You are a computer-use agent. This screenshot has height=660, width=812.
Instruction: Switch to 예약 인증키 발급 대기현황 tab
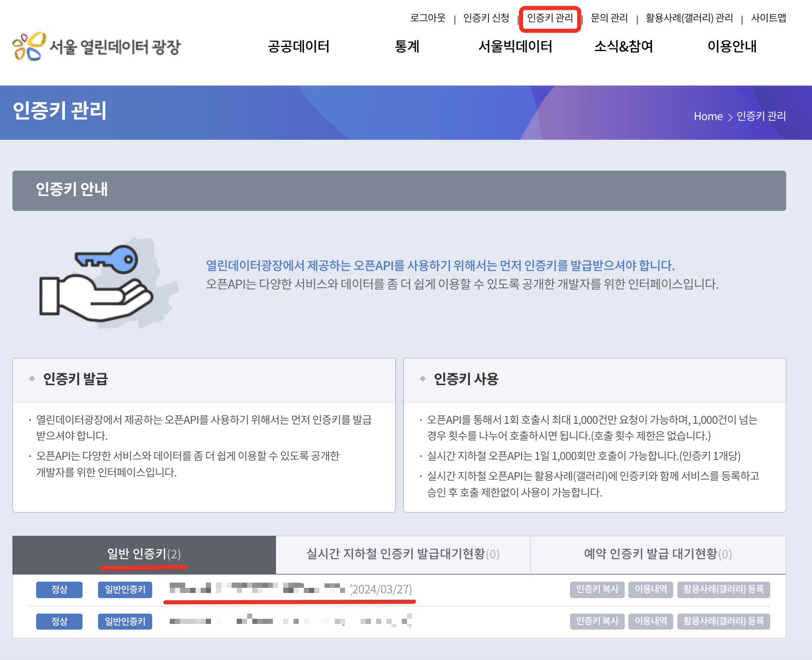click(x=658, y=554)
